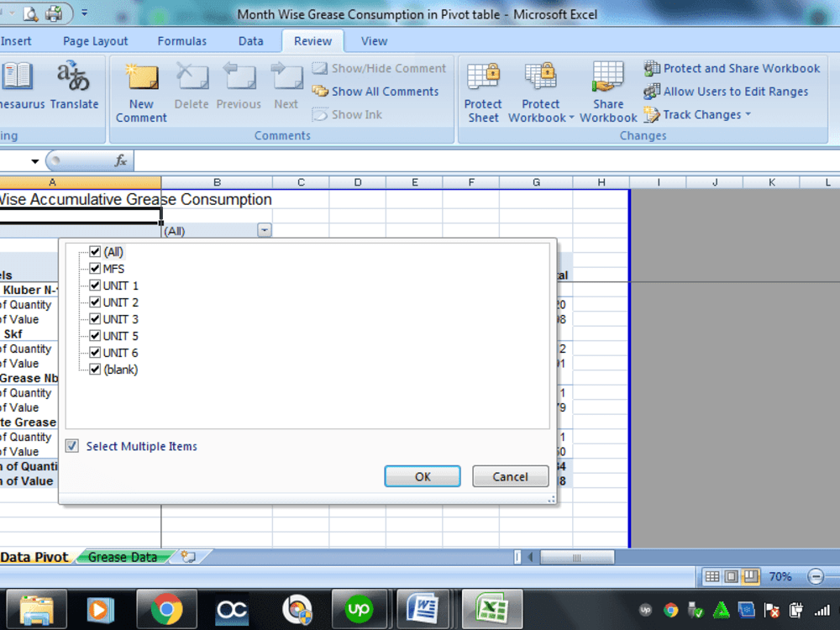Toggle the UNIT 1 checkbox
This screenshot has width=840, height=630.
tap(95, 285)
